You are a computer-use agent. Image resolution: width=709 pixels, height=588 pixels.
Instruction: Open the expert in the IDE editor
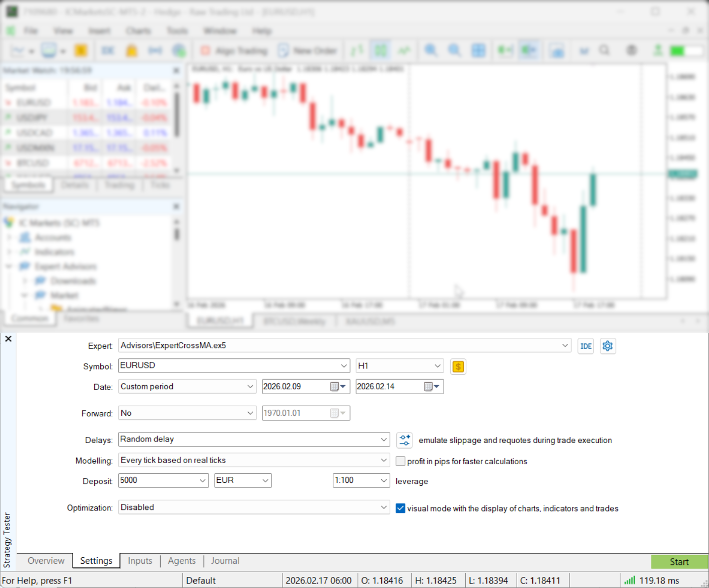586,346
